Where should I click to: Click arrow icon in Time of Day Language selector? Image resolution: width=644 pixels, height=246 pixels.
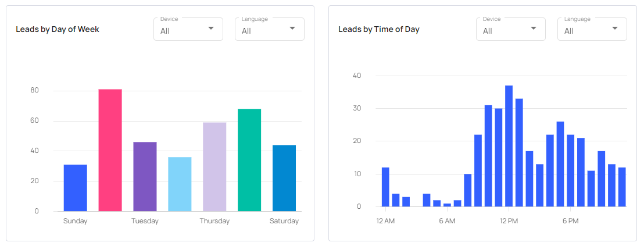point(615,28)
